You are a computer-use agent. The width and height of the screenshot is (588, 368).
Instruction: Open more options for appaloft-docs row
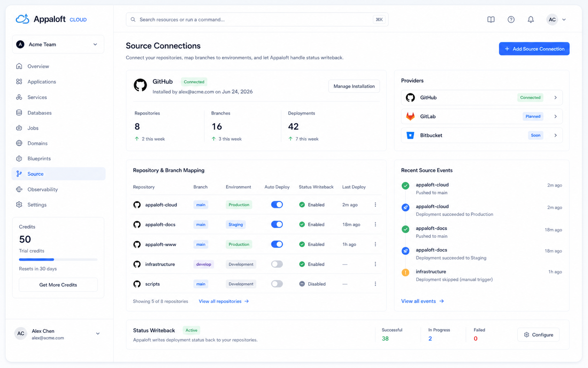(375, 224)
